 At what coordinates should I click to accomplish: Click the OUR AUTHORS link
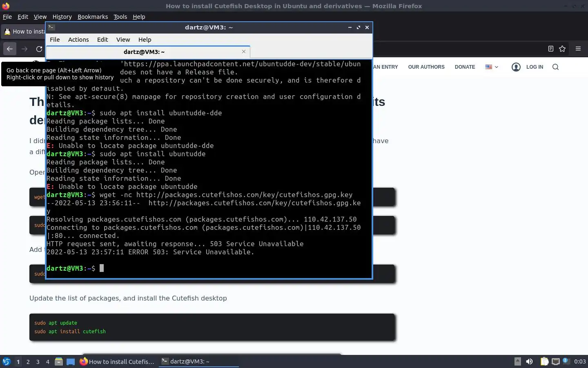coord(426,67)
